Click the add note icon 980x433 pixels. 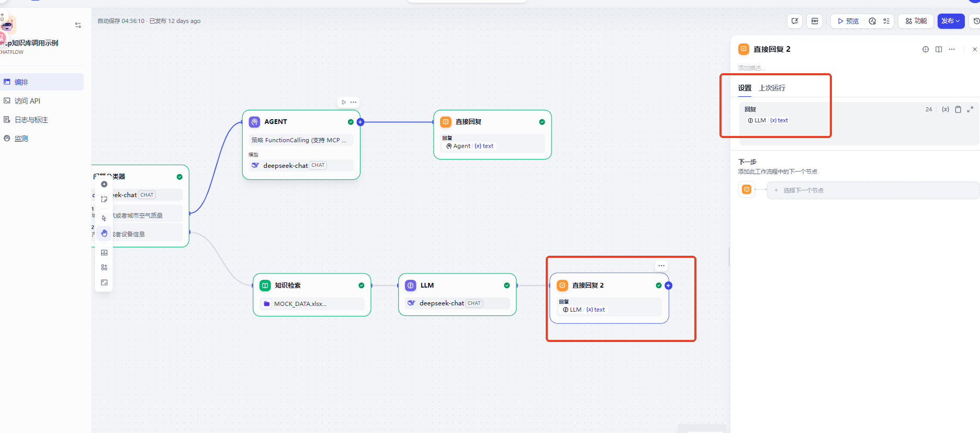point(104,199)
